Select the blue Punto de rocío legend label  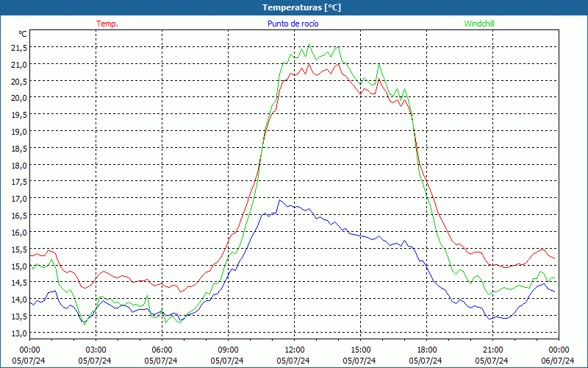[x=293, y=24]
